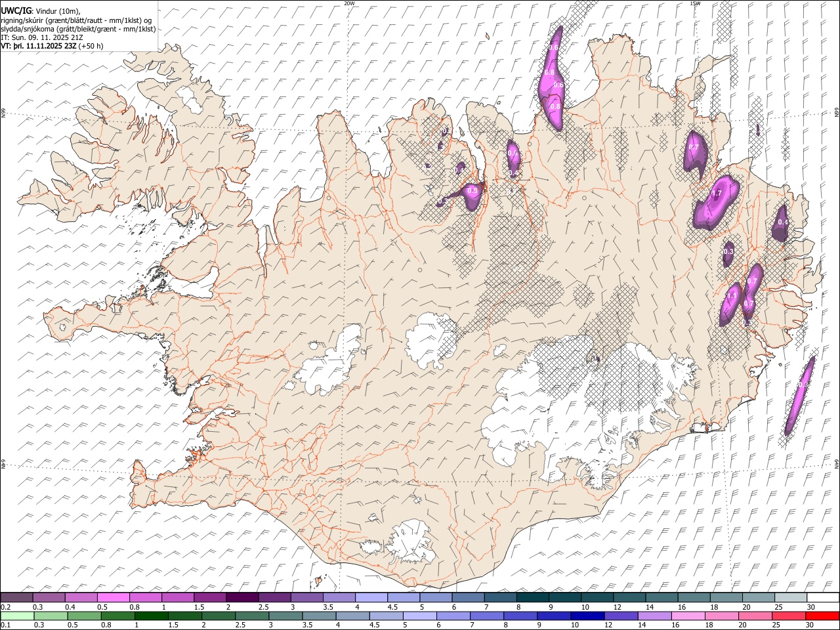Select top legend white swatch between 25 and 30
This screenshot has width=840, height=630.
coord(790,597)
